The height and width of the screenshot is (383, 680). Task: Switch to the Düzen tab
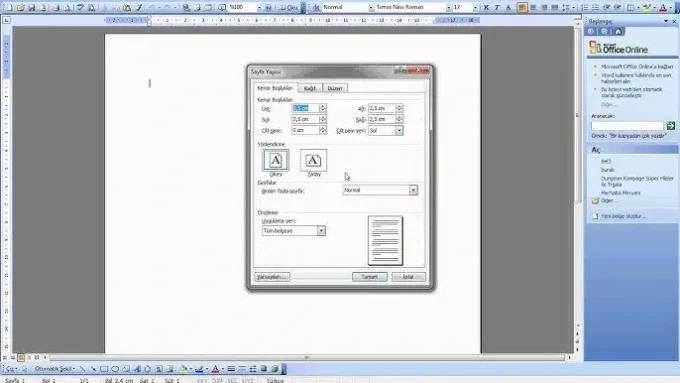(334, 88)
